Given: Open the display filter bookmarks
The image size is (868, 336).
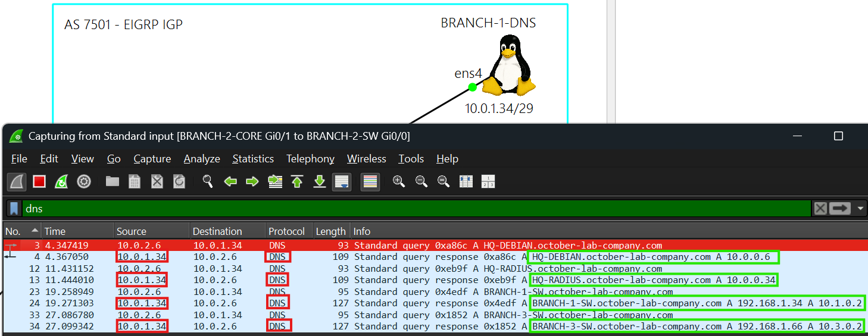Looking at the screenshot, I should coord(14,209).
